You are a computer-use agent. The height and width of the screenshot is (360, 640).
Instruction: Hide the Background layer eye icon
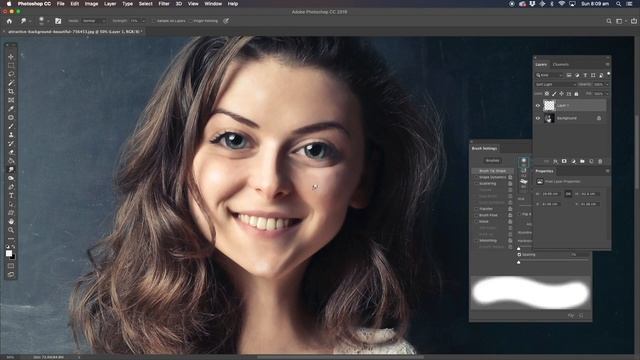point(538,118)
